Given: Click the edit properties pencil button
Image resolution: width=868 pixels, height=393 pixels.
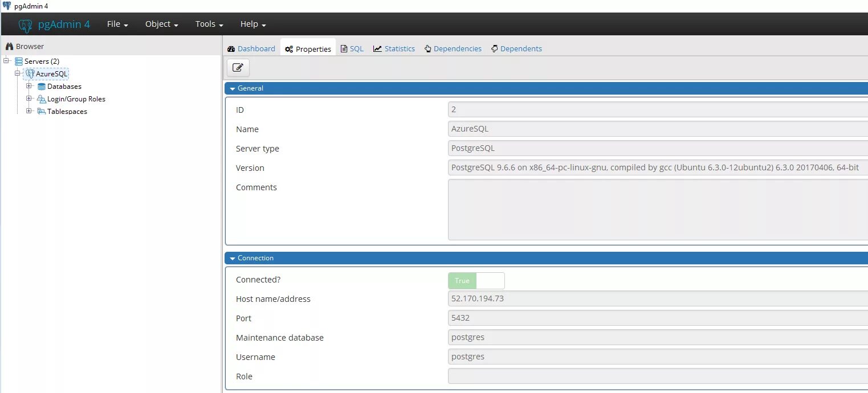Looking at the screenshot, I should [238, 68].
